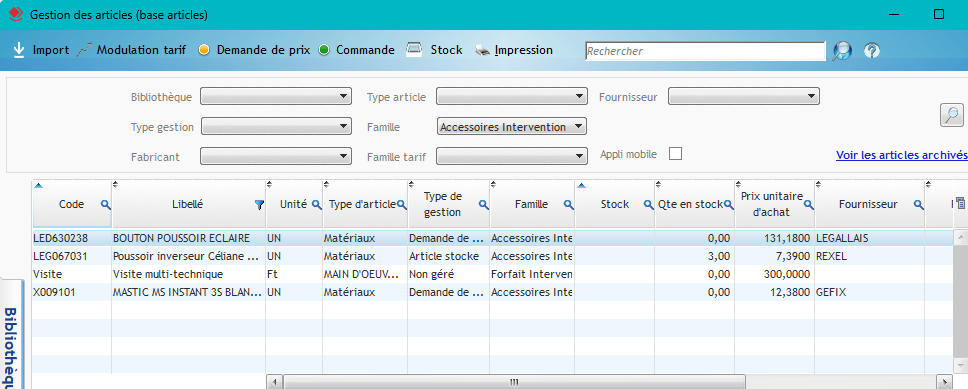The height and width of the screenshot is (389, 968).
Task: Click horizontal scrollbar right arrow
Action: click(943, 382)
